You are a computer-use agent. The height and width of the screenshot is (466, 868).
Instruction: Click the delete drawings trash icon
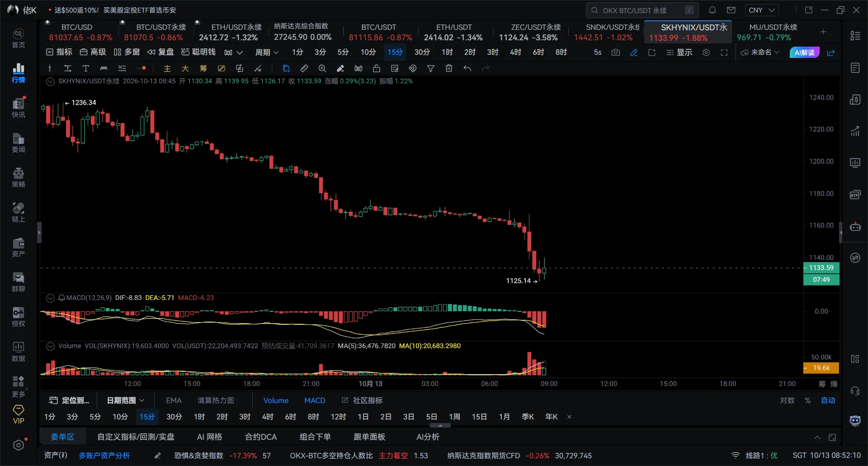point(448,68)
